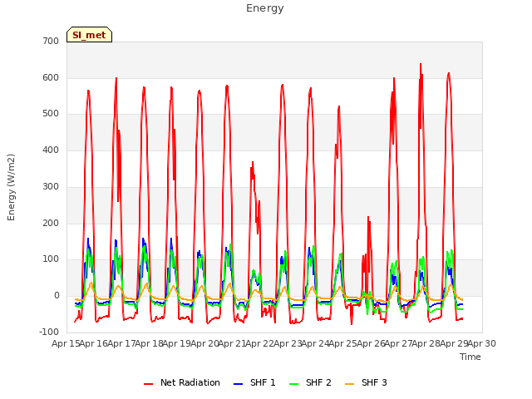Click the Apr 26 x-axis tick label

371,343
